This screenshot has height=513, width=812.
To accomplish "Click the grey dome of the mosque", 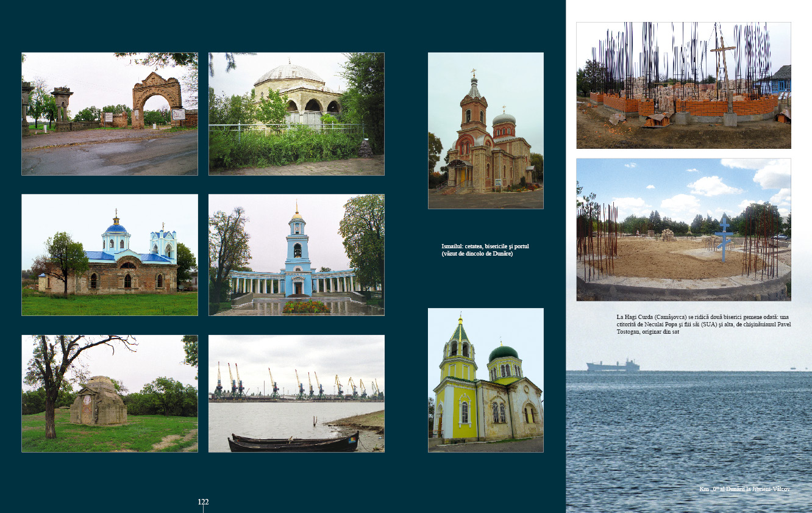I will click(289, 74).
